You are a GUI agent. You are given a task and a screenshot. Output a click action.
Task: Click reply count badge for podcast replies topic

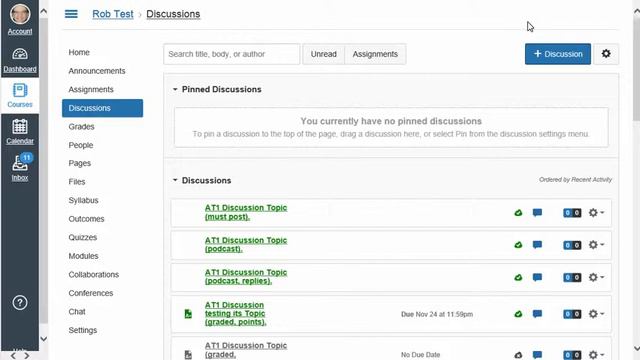(572, 278)
